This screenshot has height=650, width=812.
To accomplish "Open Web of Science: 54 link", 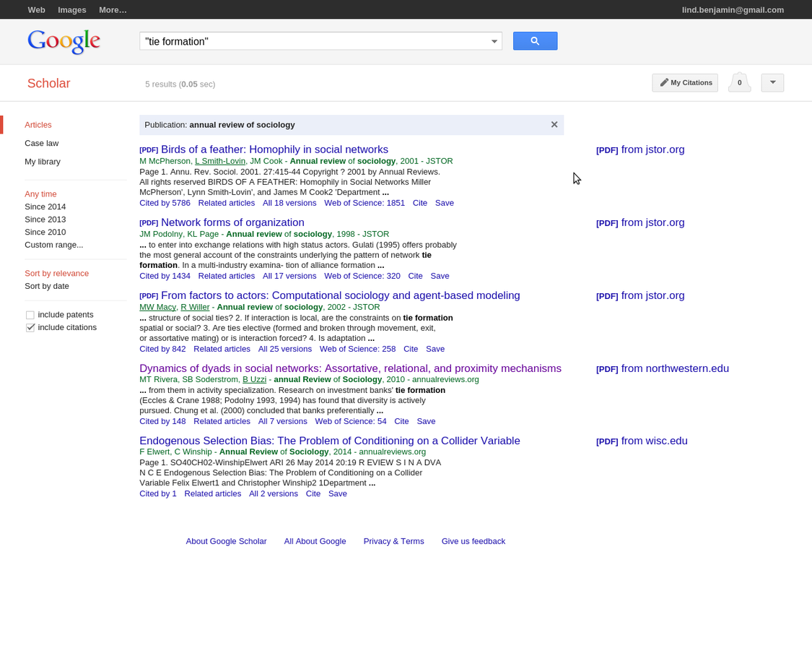I will point(351,421).
